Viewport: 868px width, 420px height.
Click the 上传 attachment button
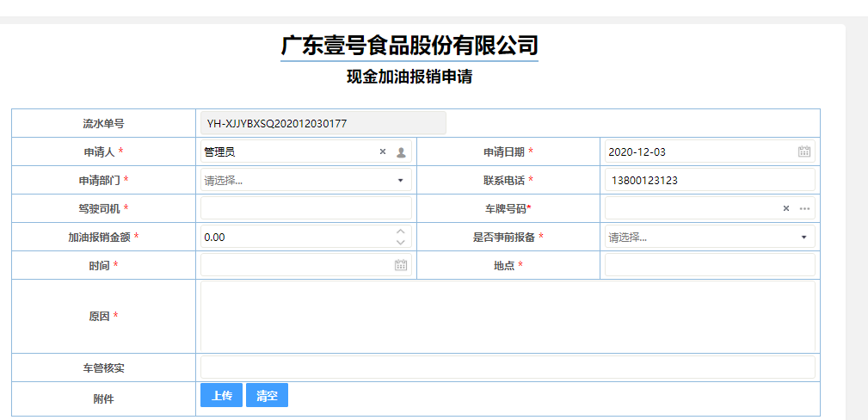tap(221, 396)
